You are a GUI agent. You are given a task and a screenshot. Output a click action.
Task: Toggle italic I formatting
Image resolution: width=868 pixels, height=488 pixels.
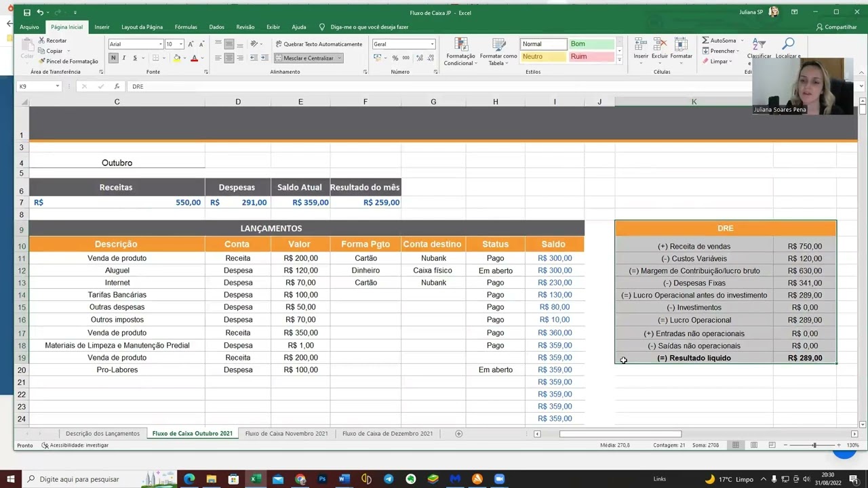point(124,58)
